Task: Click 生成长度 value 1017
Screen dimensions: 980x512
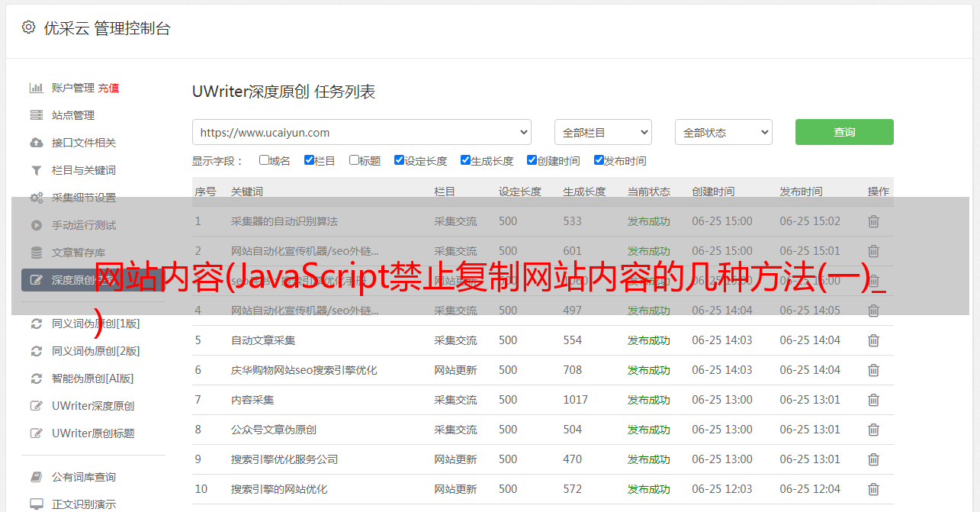Action: pyautogui.click(x=576, y=400)
